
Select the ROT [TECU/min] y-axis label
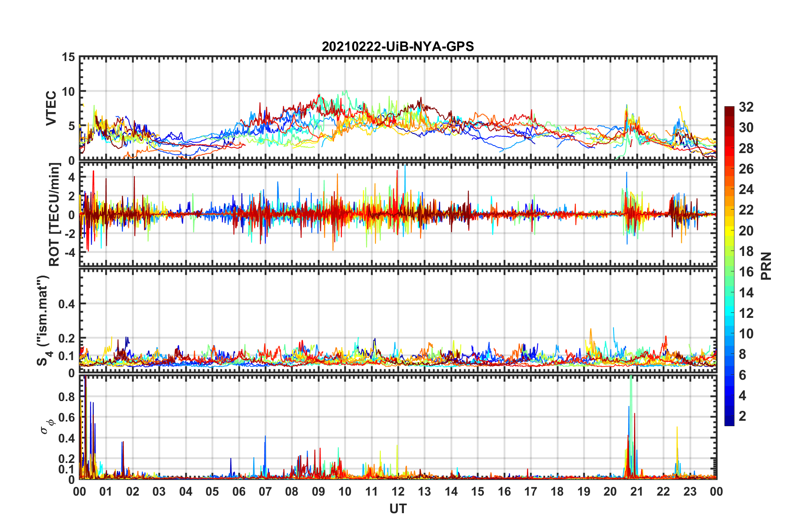click(54, 215)
